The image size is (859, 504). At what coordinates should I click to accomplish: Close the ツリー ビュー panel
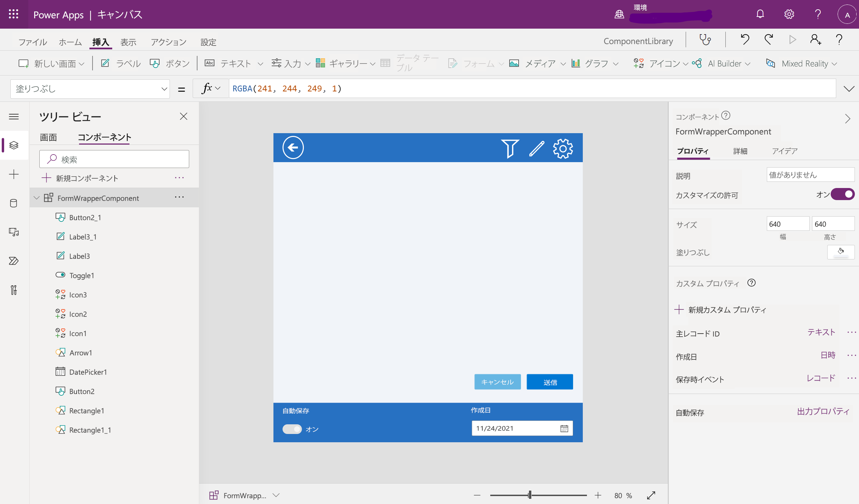click(x=184, y=117)
